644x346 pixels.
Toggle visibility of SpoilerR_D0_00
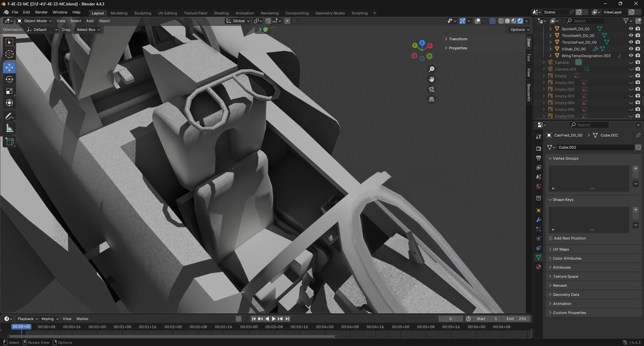(631, 29)
